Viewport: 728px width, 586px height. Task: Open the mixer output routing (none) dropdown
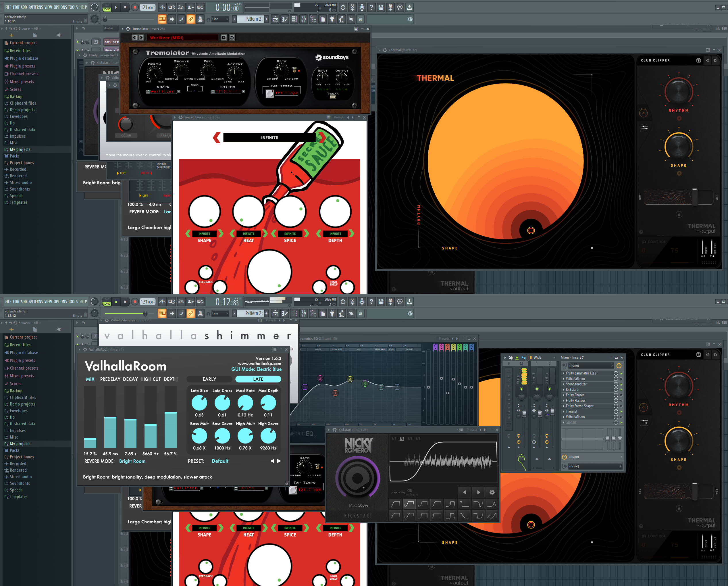pos(594,466)
